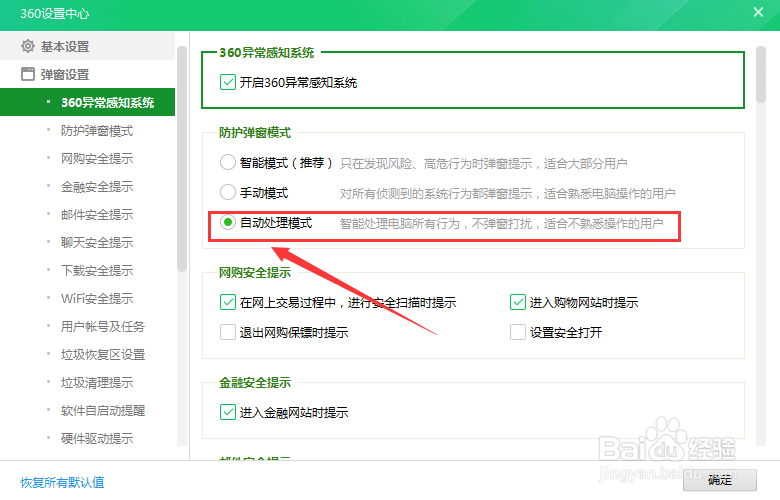Viewport: 780px width, 500px height.
Task: Click the main panel vertical scrollbar
Action: [x=760, y=75]
